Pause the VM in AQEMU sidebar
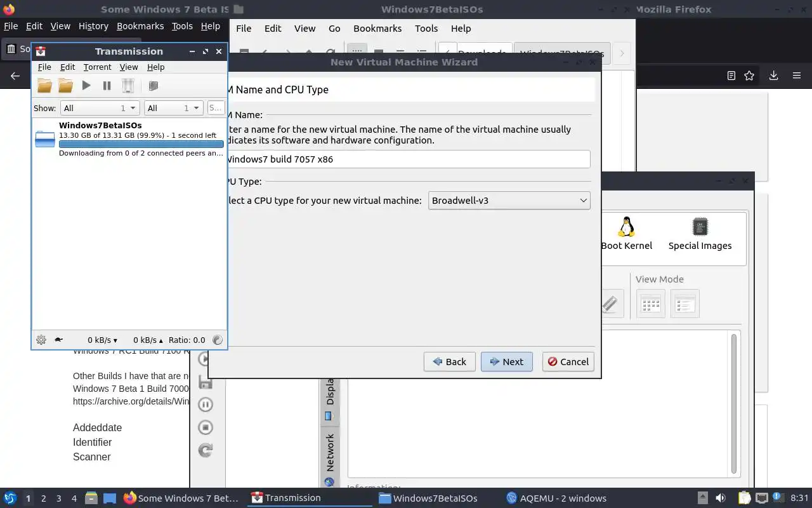Screen dimensions: 812x508 pos(205,404)
